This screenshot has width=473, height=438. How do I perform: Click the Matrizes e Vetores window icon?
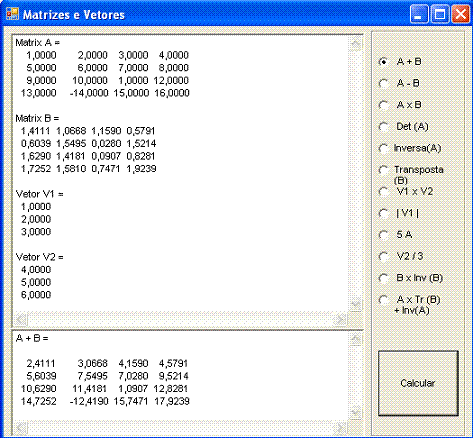pyautogui.click(x=12, y=14)
